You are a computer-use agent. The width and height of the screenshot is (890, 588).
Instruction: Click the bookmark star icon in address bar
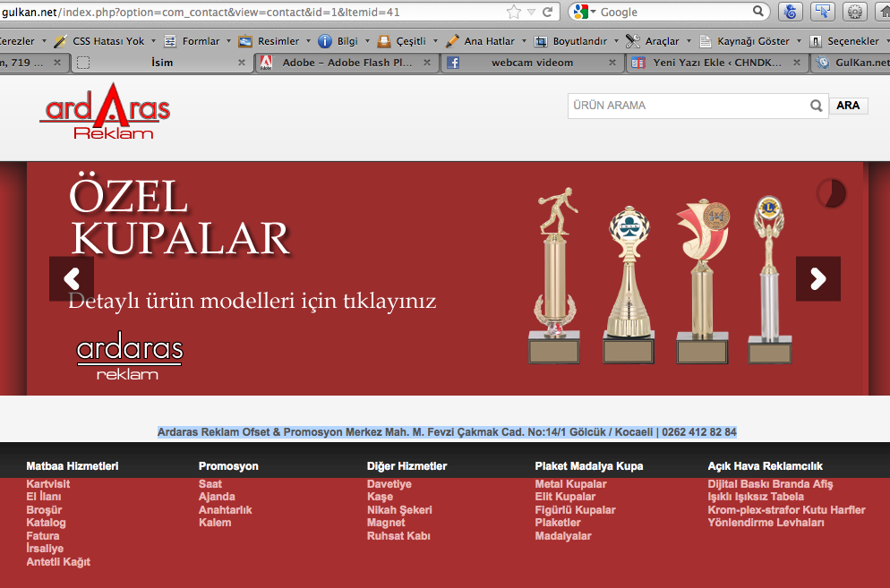pos(514,12)
